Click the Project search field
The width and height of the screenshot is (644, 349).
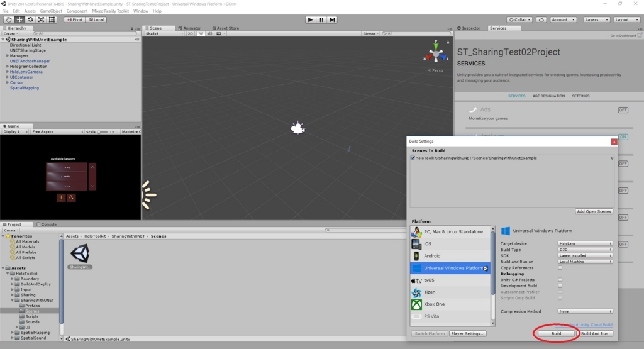tap(365, 230)
